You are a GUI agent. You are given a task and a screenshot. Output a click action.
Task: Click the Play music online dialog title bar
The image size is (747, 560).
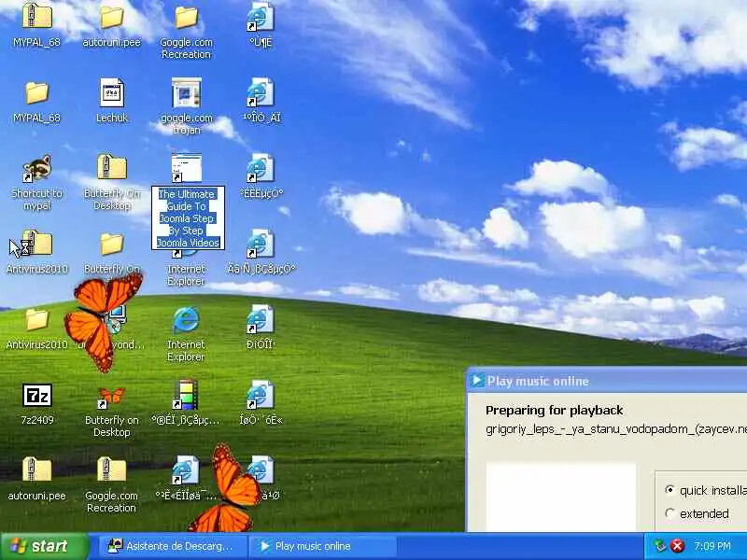tap(606, 381)
